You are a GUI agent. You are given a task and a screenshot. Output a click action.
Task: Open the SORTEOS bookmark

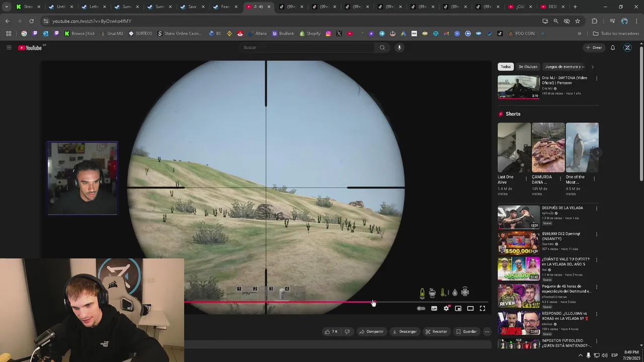(140, 34)
